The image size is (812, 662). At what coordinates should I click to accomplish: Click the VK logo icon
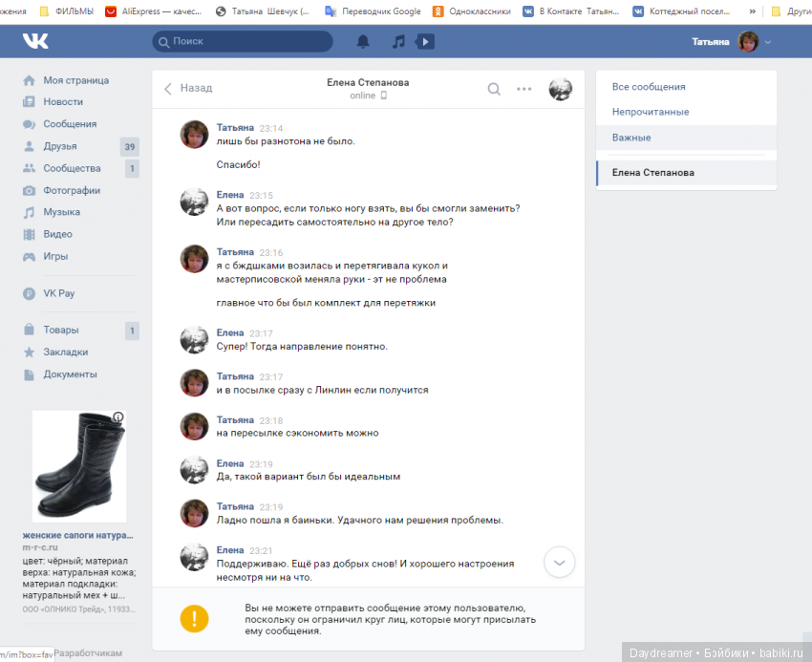[36, 42]
